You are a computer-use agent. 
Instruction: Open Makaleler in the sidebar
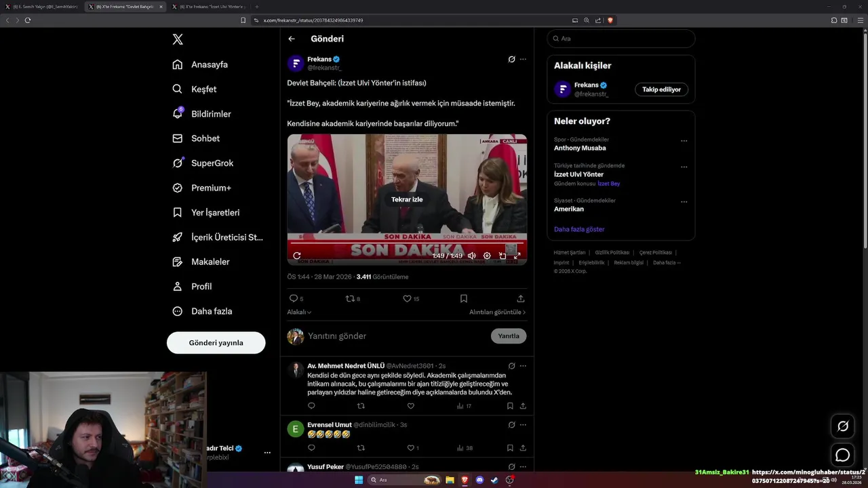(201, 262)
